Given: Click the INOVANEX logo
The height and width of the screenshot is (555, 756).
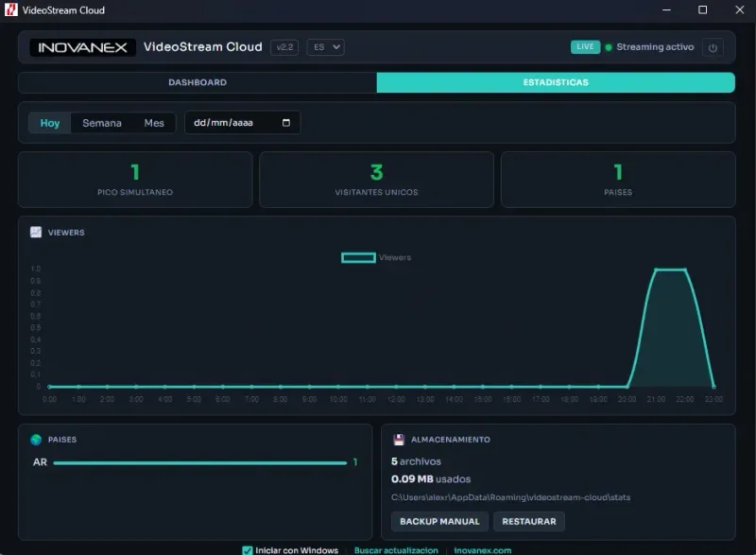Looking at the screenshot, I should (82, 47).
